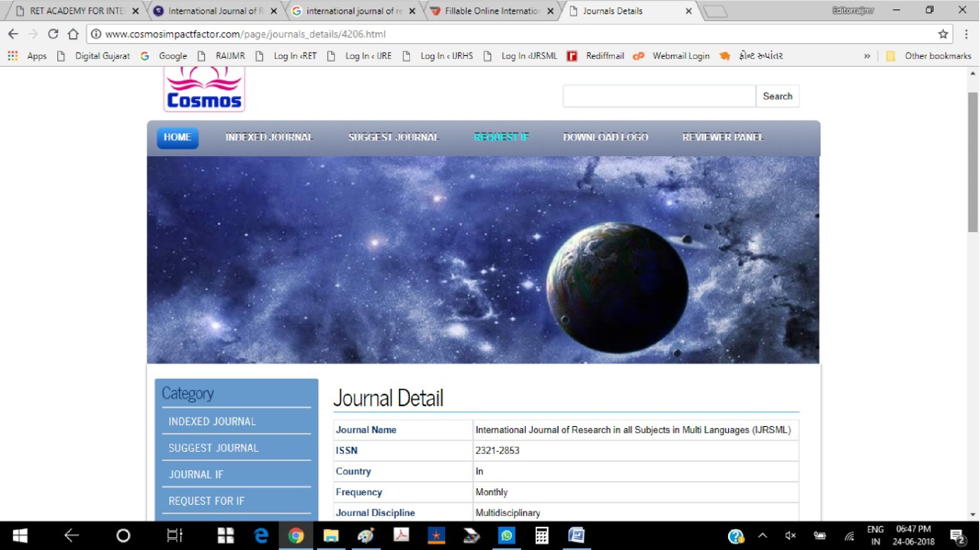Click the browser reload icon
The height and width of the screenshot is (550, 980).
pyautogui.click(x=53, y=34)
